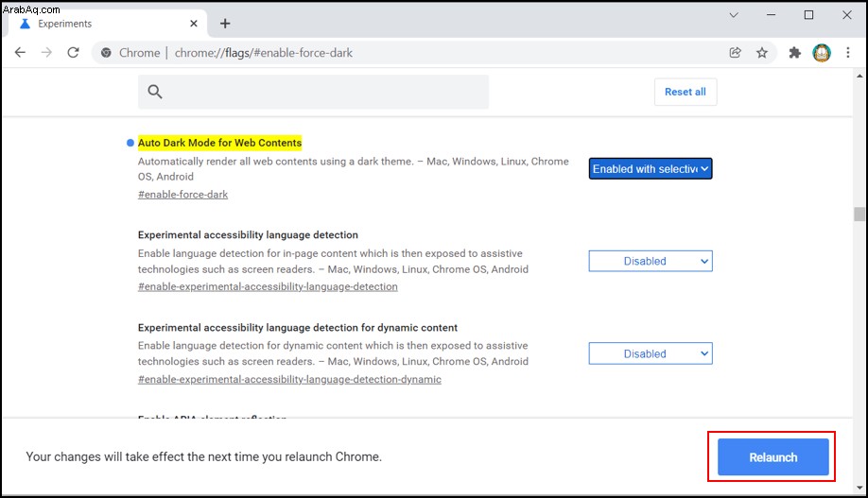
Task: Click the address bar URL
Action: [x=264, y=53]
